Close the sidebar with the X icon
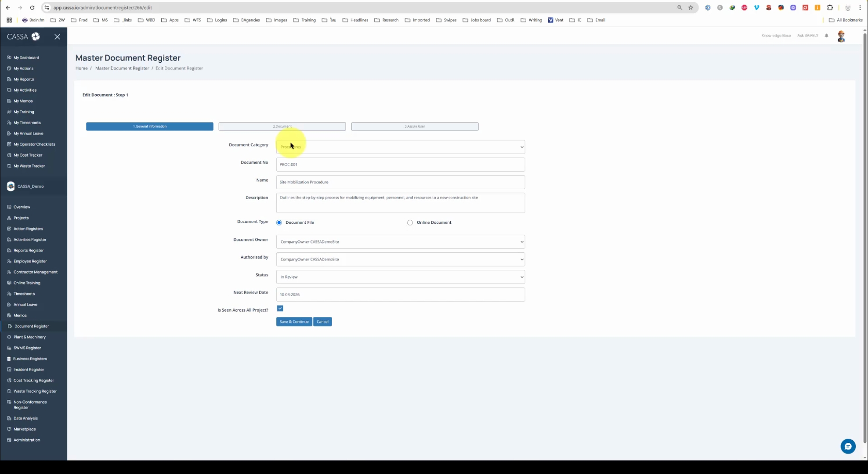This screenshot has height=474, width=868. pos(57,37)
